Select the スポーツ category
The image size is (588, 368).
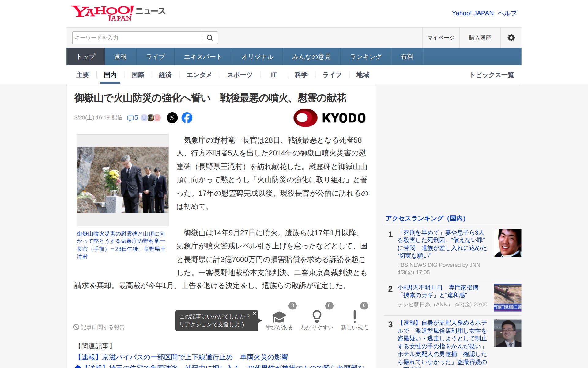tap(239, 75)
